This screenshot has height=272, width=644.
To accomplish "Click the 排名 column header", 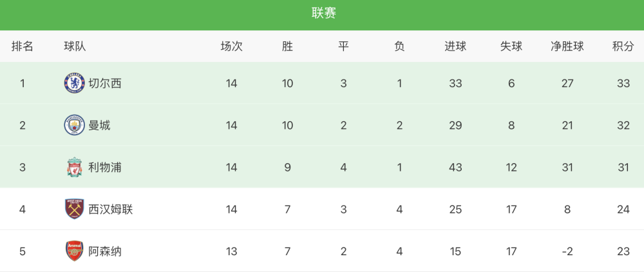I will [x=22, y=46].
